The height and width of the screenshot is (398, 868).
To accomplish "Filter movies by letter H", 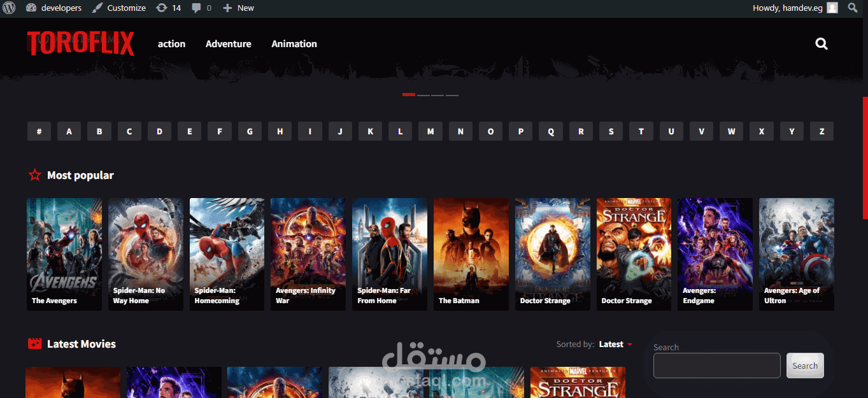I will [280, 131].
